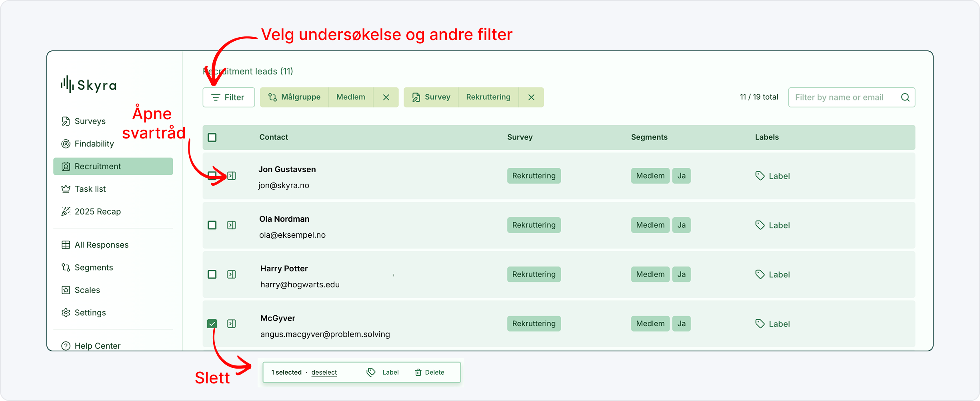
Task: Open the Recruitment page
Action: [113, 166]
